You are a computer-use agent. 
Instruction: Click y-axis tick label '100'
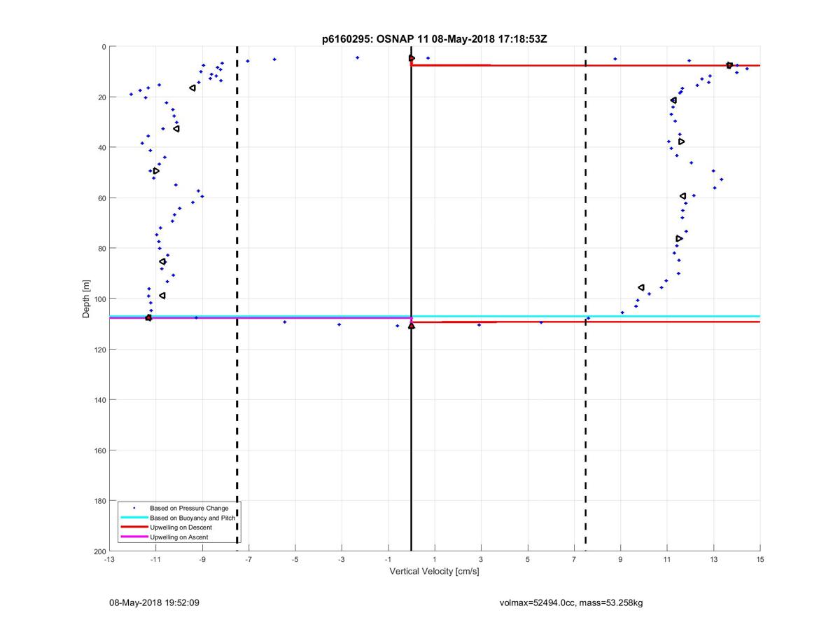click(x=99, y=299)
